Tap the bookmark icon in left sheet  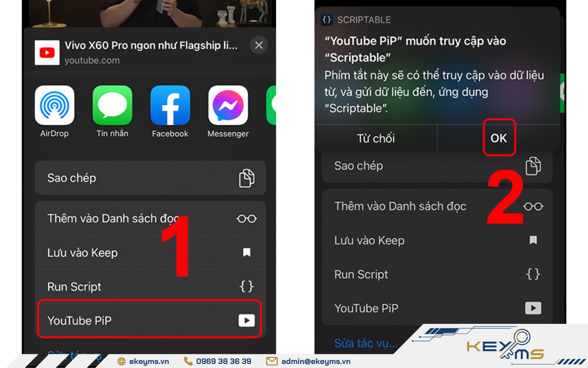(247, 252)
